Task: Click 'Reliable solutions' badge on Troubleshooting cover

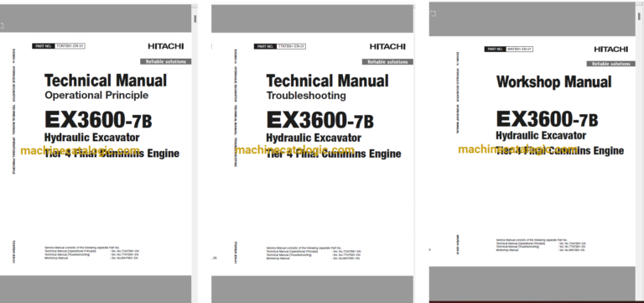Action: pos(387,61)
